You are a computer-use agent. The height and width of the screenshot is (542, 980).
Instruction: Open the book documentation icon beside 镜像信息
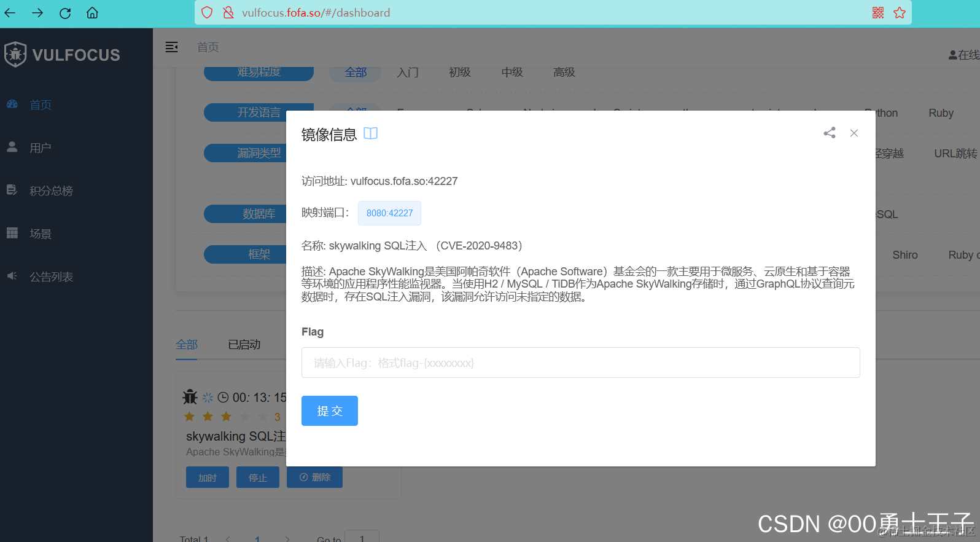[x=370, y=133]
